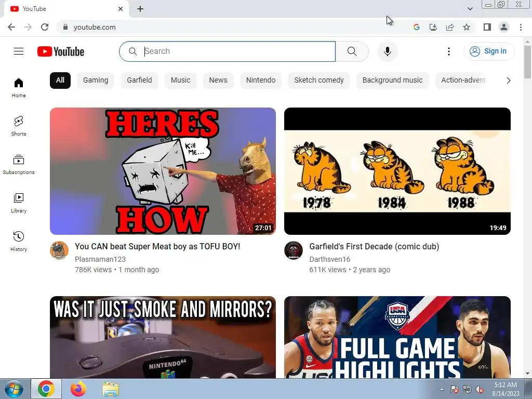Viewport: 532px width, 399px height.
Task: Click the Sign in button
Action: (489, 51)
